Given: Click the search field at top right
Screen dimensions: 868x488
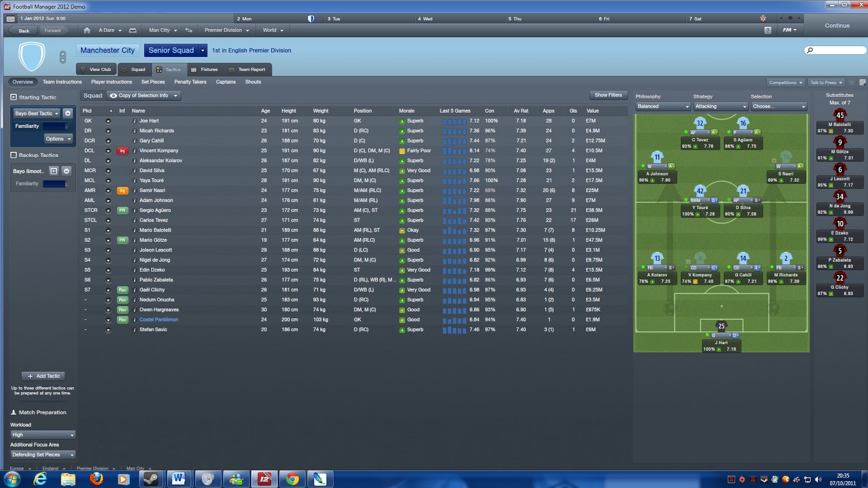Looking at the screenshot, I should click(835, 49).
